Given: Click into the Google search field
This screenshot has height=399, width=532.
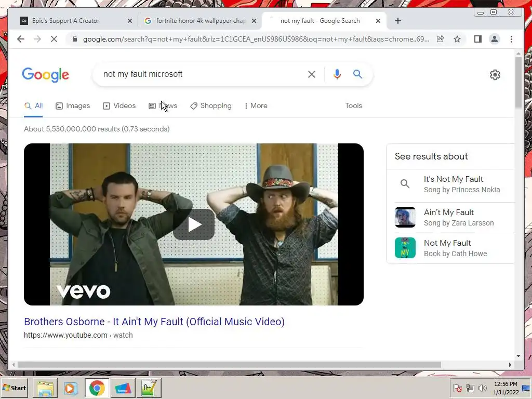Looking at the screenshot, I should click(200, 74).
